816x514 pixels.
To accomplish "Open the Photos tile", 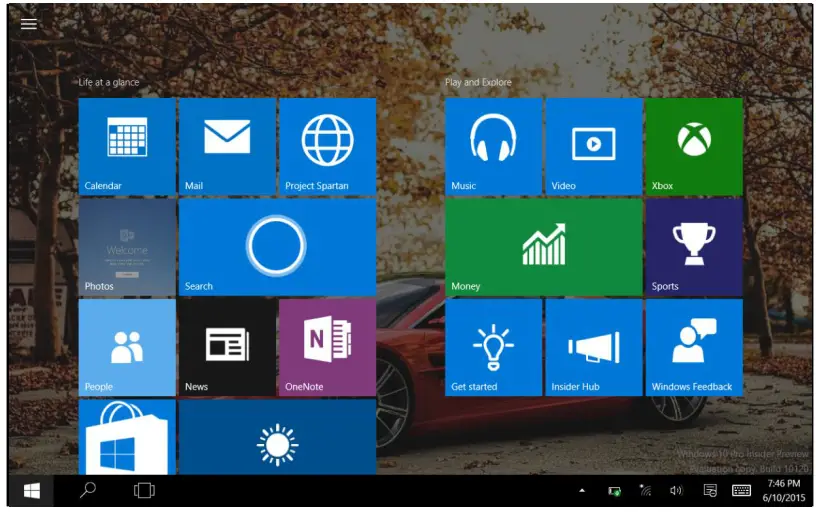I will 127,247.
